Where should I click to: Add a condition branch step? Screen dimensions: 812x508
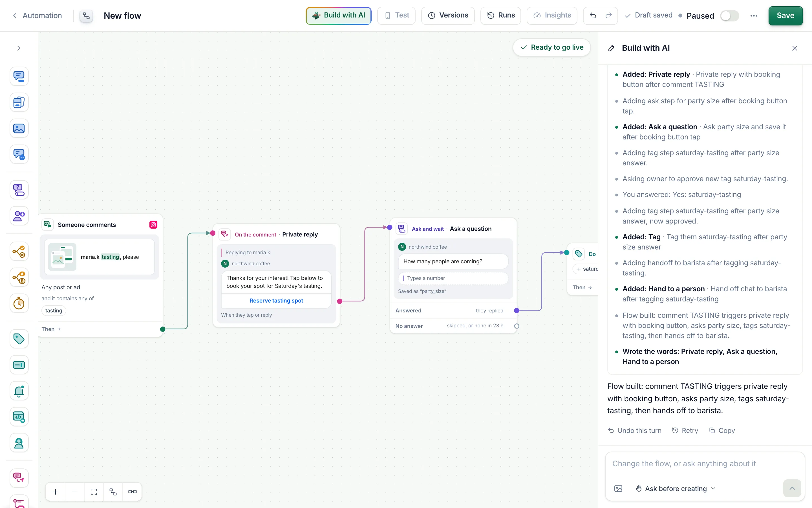(19, 251)
